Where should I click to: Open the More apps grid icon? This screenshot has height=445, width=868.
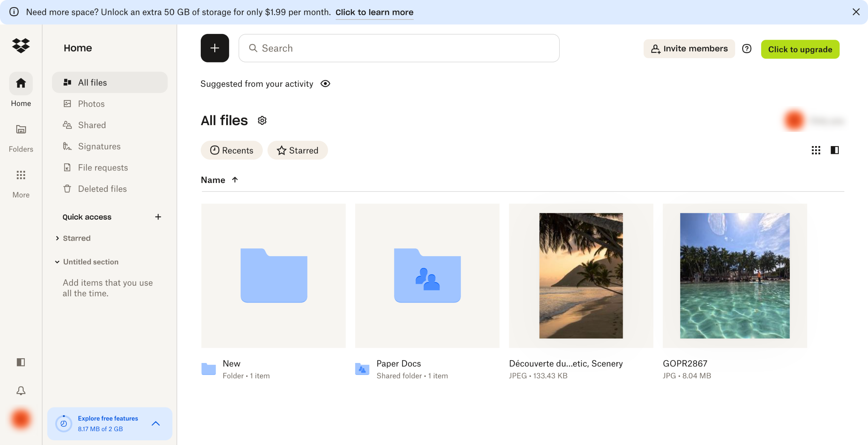[21, 175]
